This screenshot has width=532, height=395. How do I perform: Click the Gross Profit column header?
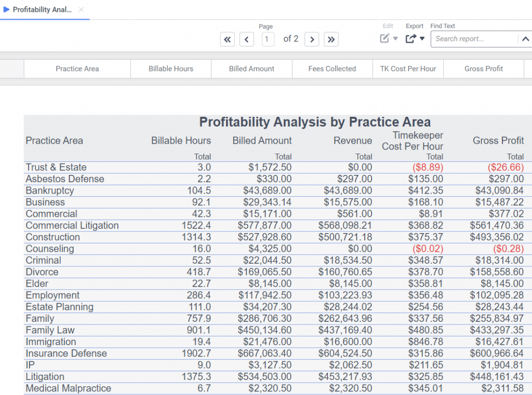click(484, 69)
